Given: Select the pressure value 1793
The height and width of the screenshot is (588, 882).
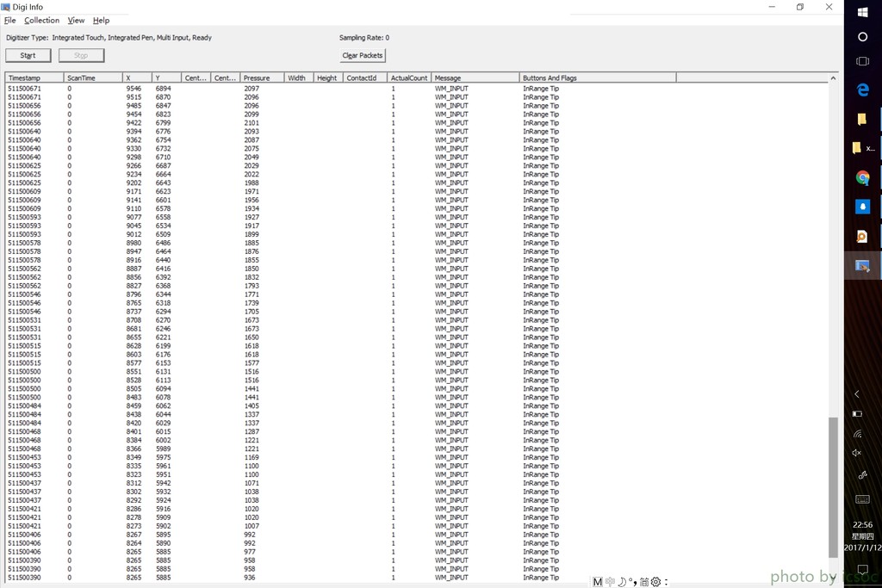Looking at the screenshot, I should point(252,286).
